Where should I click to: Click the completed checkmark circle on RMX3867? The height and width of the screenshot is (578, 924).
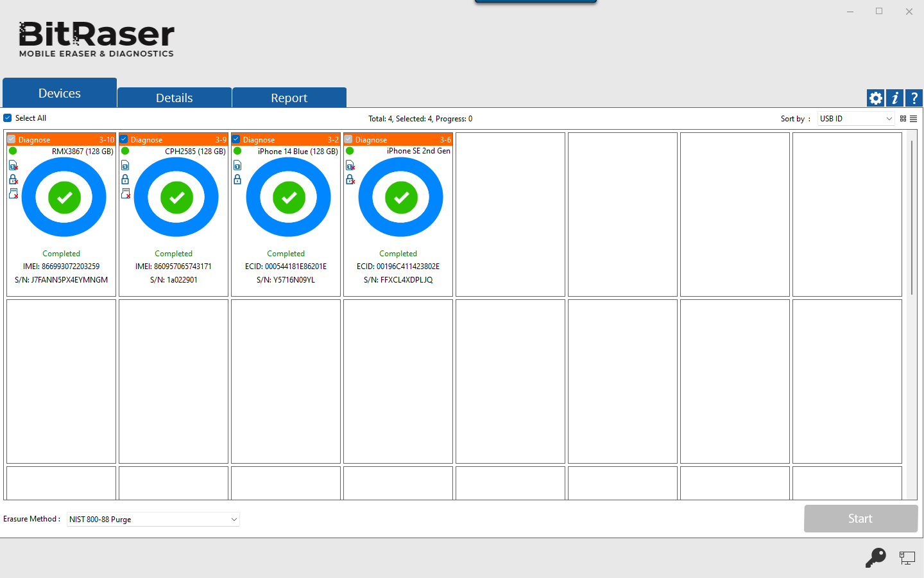click(x=64, y=197)
